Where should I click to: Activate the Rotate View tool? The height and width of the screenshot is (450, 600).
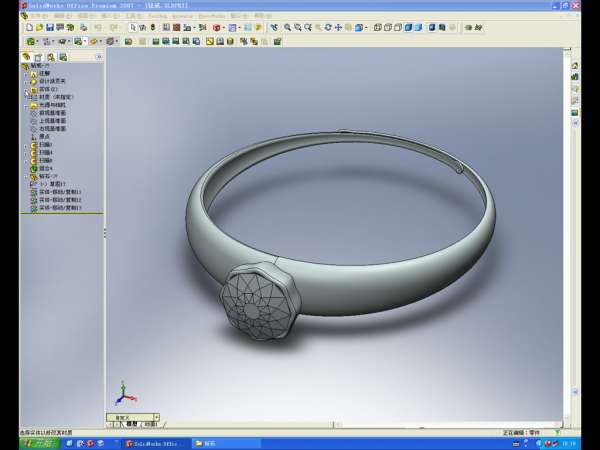tap(328, 28)
